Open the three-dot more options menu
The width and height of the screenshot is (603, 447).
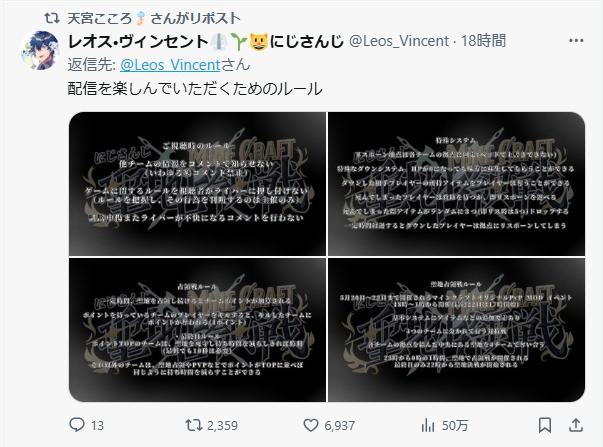tap(576, 41)
